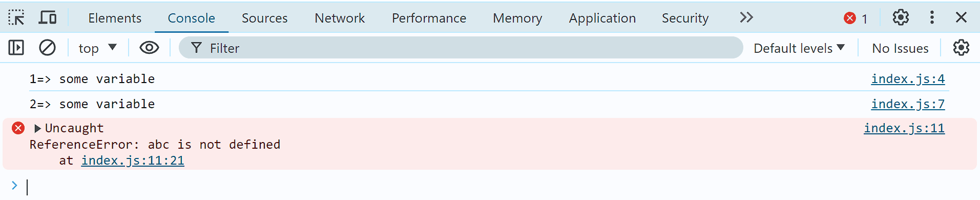
Task: Click the No Issues button
Action: click(x=900, y=48)
